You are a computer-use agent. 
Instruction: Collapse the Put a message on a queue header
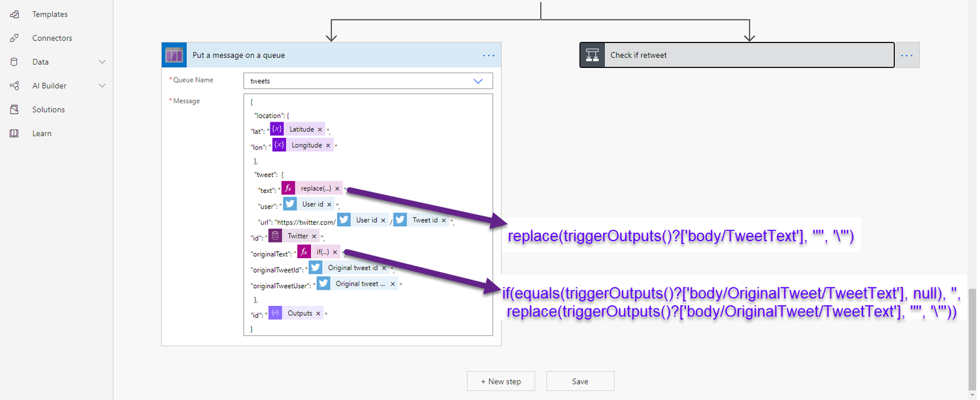click(x=331, y=56)
